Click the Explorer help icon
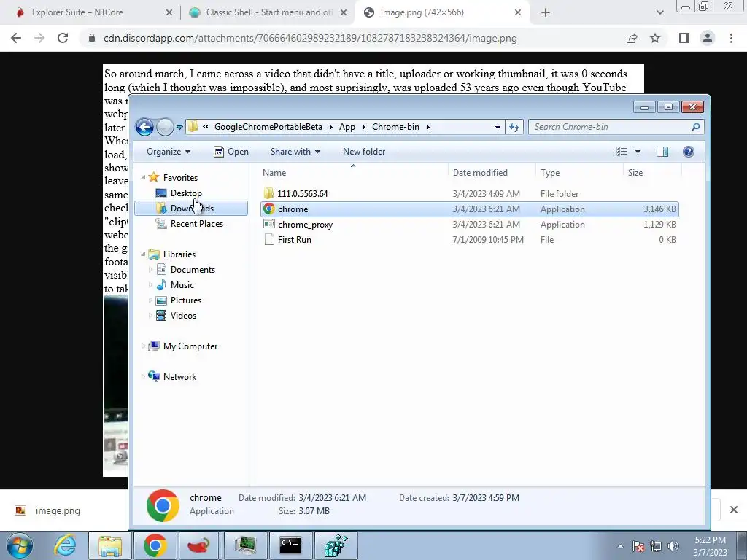This screenshot has height=560, width=747. click(689, 152)
